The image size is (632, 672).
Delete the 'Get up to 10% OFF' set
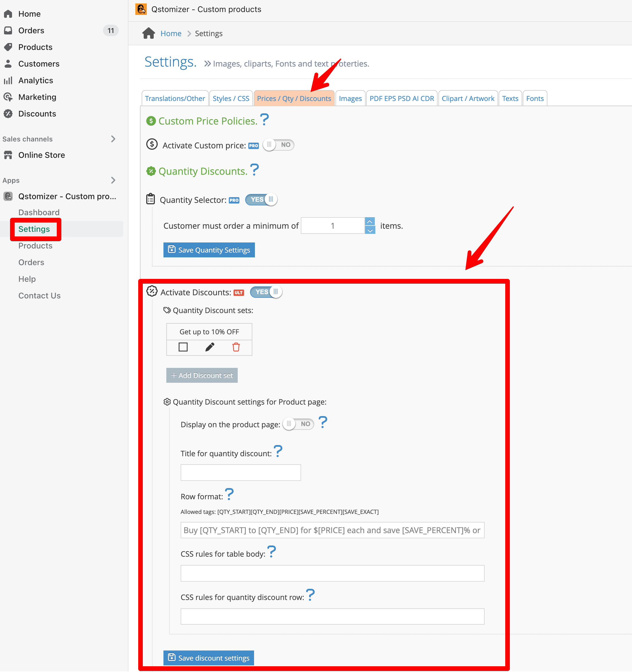click(236, 347)
